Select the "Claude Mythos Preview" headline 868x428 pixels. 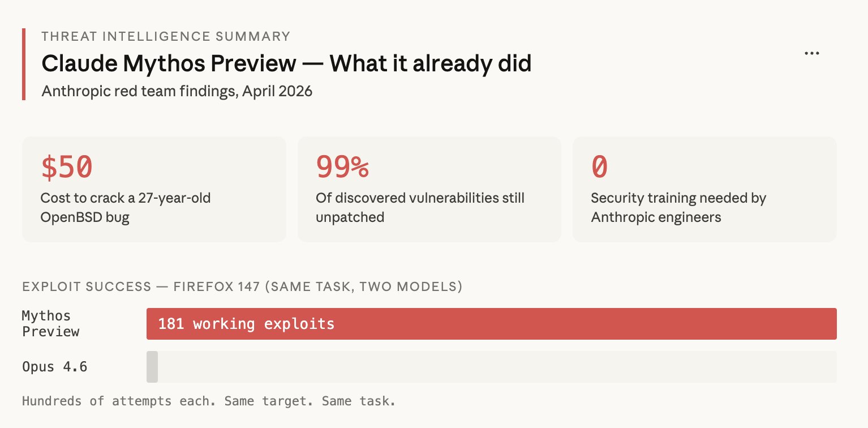286,63
